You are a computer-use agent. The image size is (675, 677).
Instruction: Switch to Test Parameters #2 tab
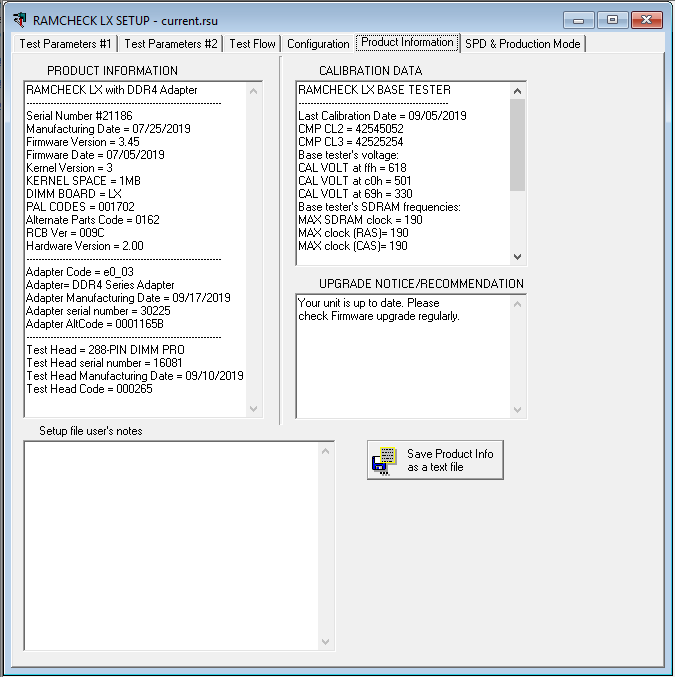coord(171,44)
